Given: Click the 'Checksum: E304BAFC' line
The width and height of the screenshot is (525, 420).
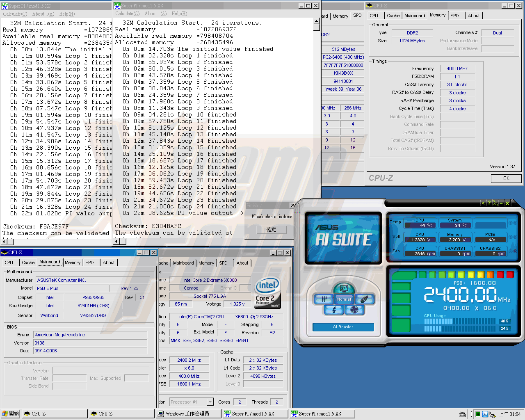Looking at the screenshot, I should click(148, 226).
